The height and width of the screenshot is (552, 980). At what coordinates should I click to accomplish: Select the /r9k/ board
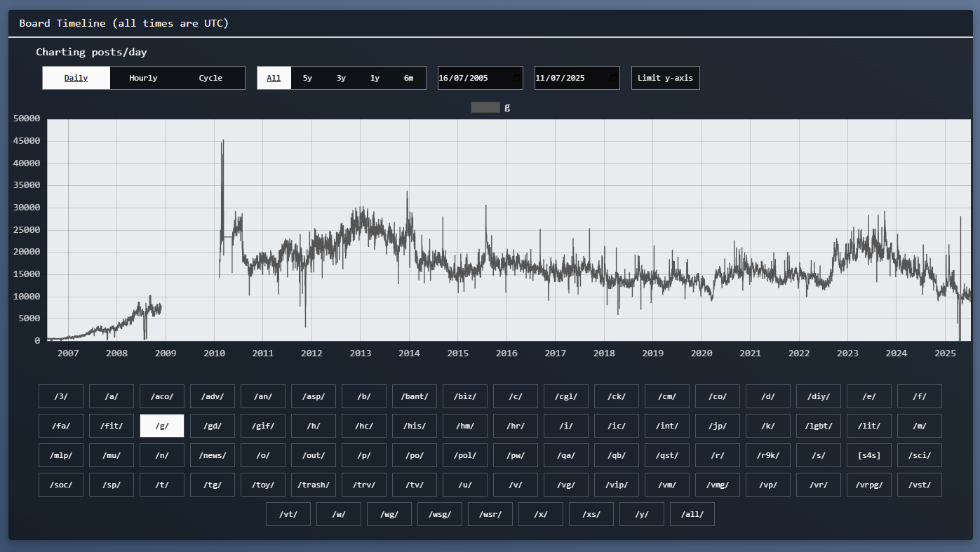point(768,455)
